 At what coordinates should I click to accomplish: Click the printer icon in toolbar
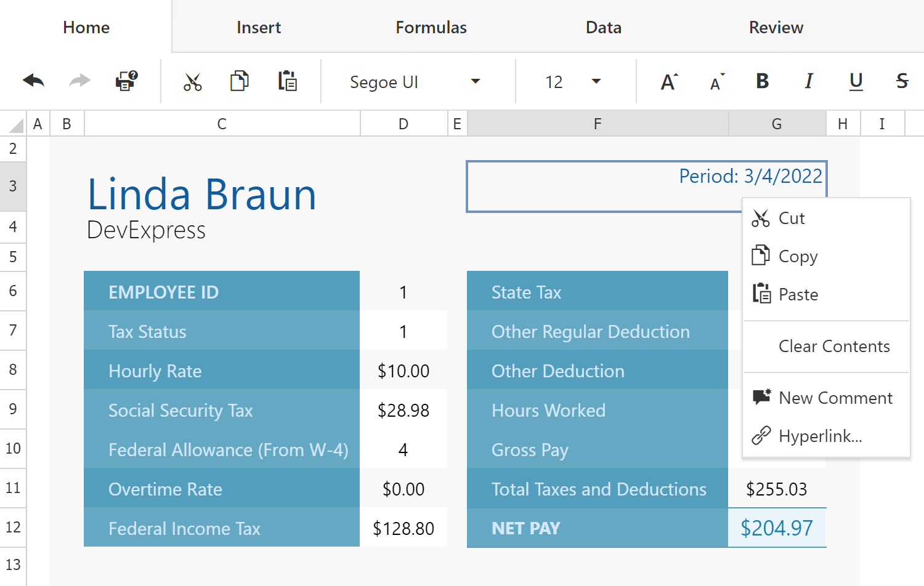(126, 81)
